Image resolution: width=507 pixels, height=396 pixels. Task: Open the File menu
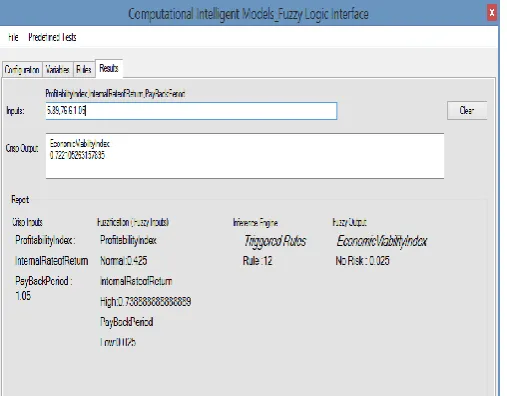click(13, 37)
